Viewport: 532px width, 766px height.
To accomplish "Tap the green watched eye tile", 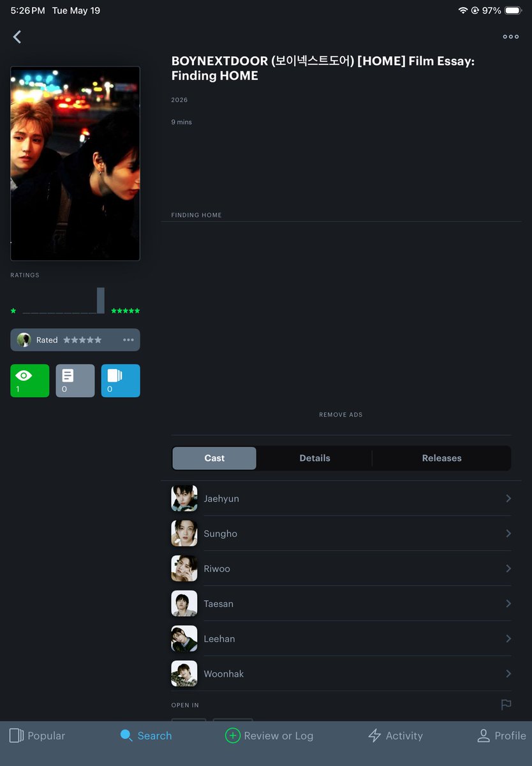I will coord(29,380).
